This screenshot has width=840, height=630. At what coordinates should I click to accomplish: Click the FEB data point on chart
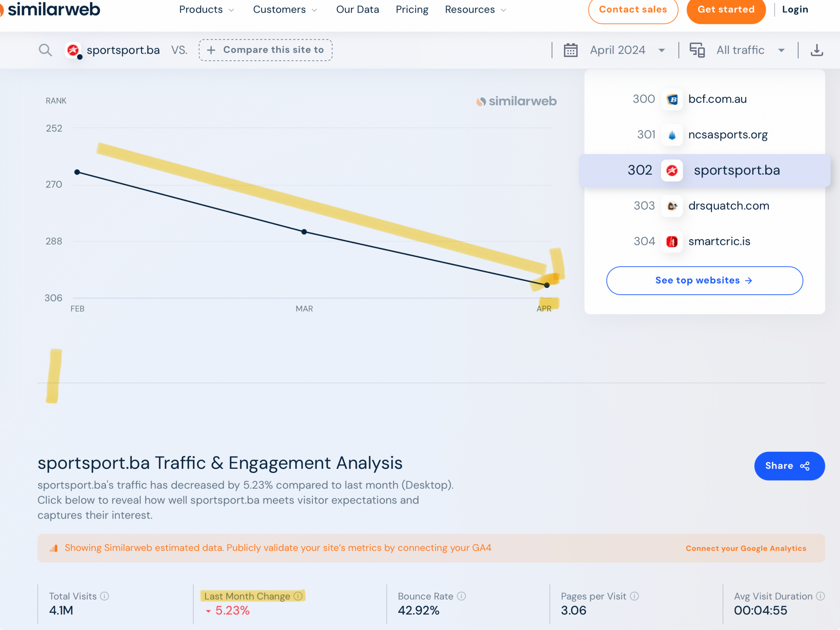pyautogui.click(x=77, y=172)
